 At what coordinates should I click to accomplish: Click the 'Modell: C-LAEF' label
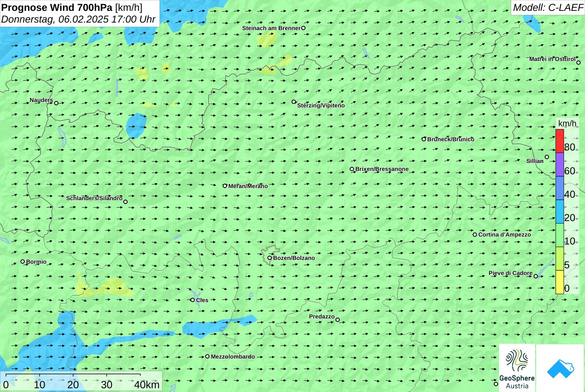tap(548, 7)
